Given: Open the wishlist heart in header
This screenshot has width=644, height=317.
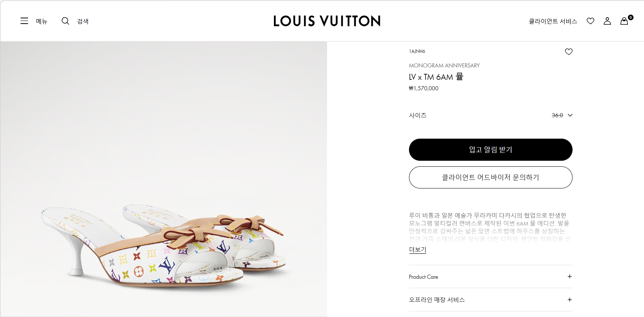Looking at the screenshot, I should click(590, 21).
